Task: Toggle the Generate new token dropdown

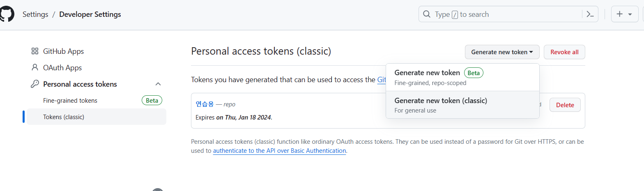Action: click(x=502, y=52)
